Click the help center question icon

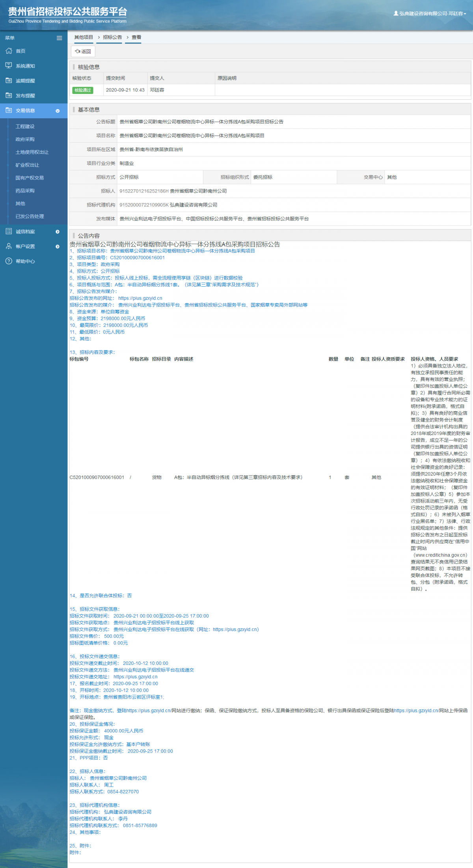pyautogui.click(x=9, y=261)
